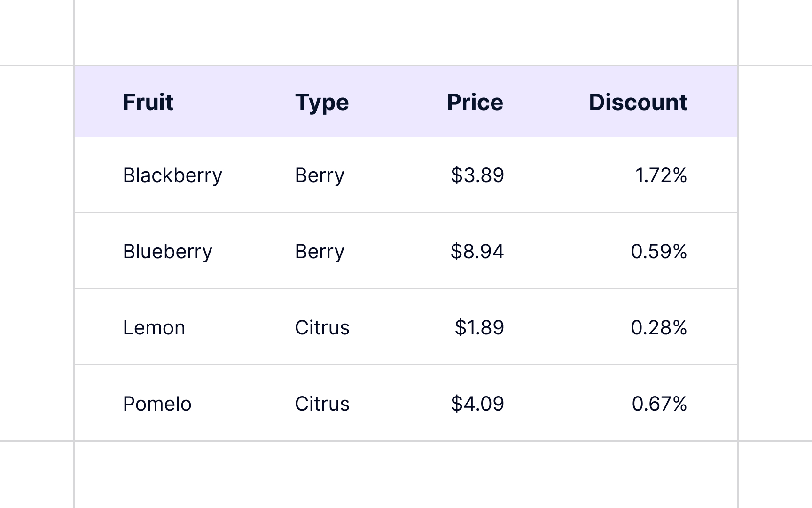
Task: Select the Discount column header
Action: pos(638,102)
